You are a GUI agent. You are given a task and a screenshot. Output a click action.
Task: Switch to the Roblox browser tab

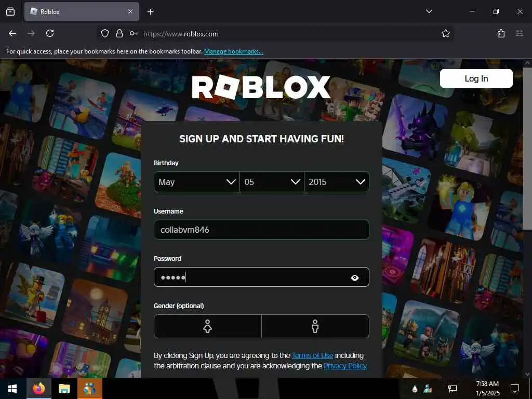pyautogui.click(x=82, y=11)
